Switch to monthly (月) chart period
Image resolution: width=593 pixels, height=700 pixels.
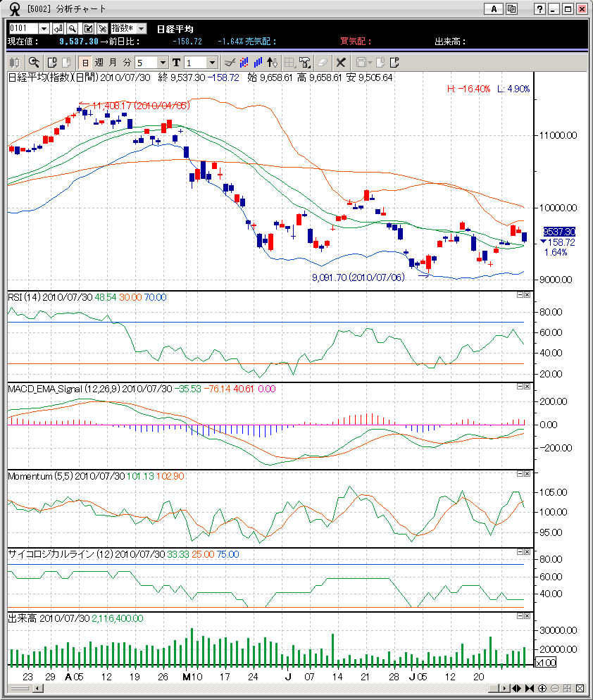pos(113,63)
